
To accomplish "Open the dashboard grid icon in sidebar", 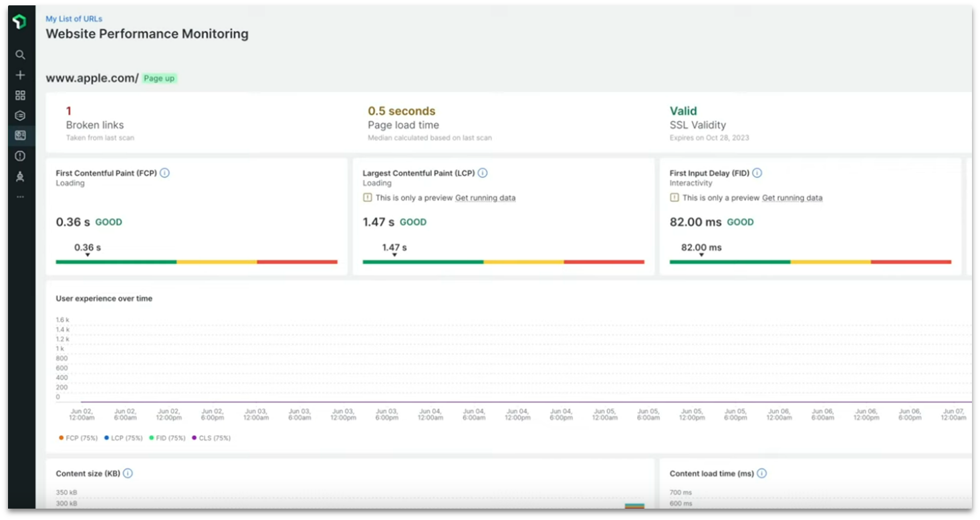I will click(20, 95).
